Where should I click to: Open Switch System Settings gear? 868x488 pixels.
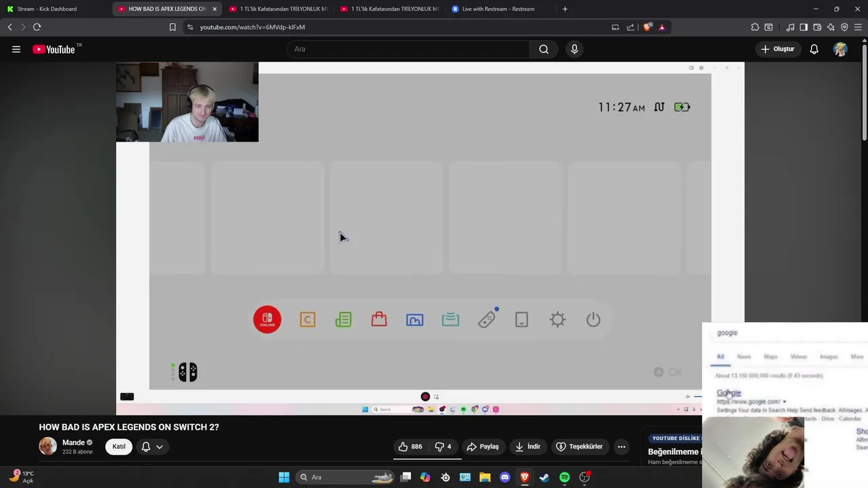557,320
